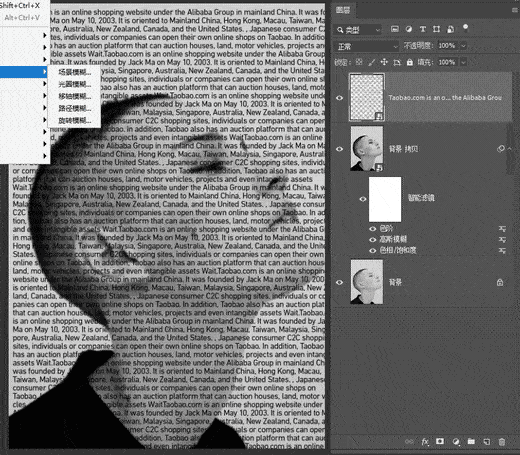
Task: Add layer style with fx icon
Action: (x=425, y=442)
